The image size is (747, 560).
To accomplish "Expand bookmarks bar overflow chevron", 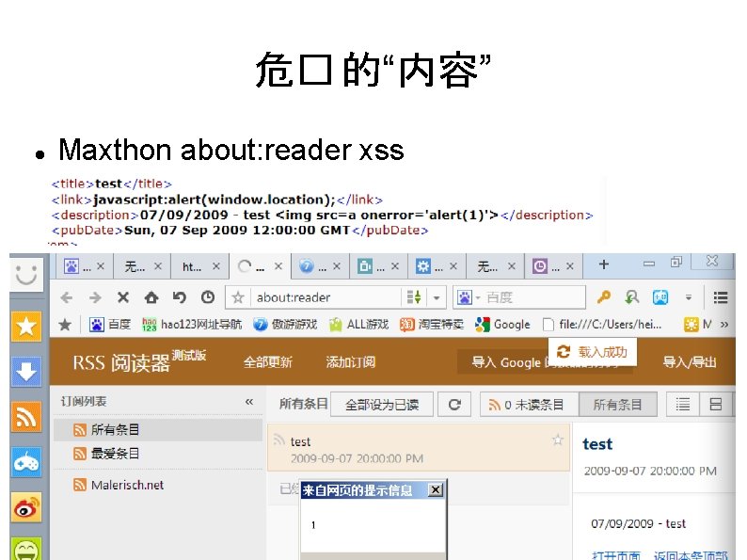I will tap(724, 325).
